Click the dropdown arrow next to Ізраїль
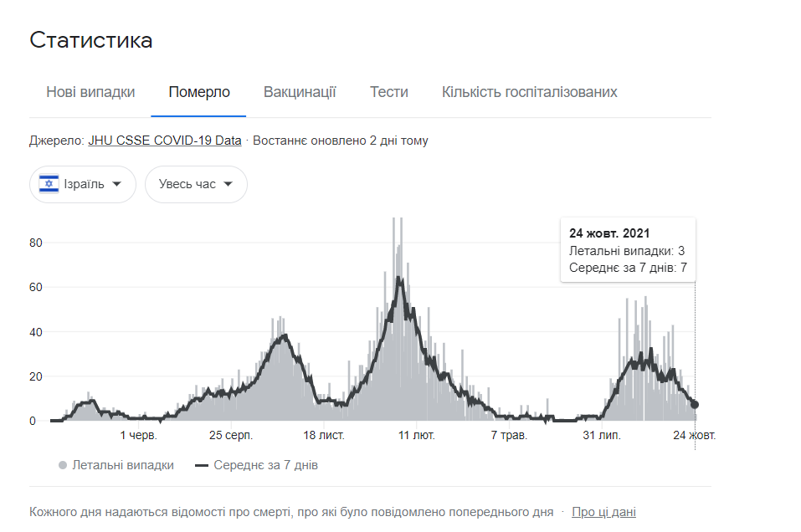This screenshot has width=801, height=532. tap(117, 184)
